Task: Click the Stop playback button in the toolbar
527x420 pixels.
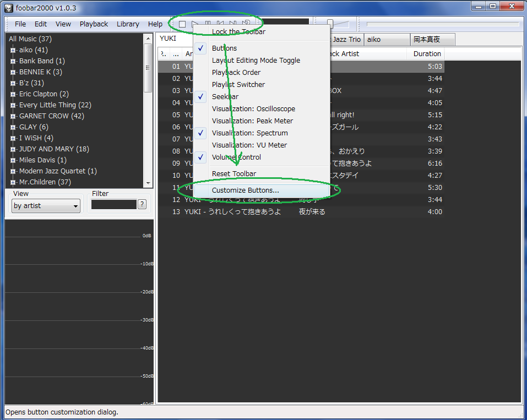Action: pyautogui.click(x=182, y=24)
